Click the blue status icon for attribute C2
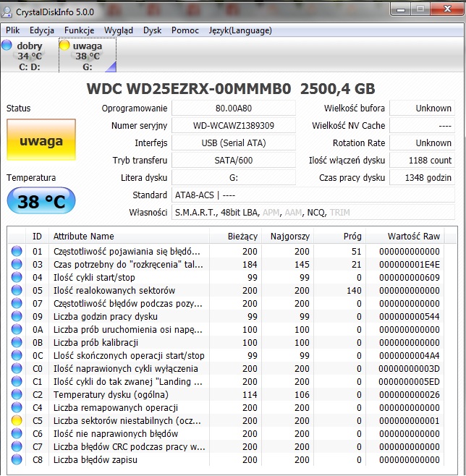 17,395
